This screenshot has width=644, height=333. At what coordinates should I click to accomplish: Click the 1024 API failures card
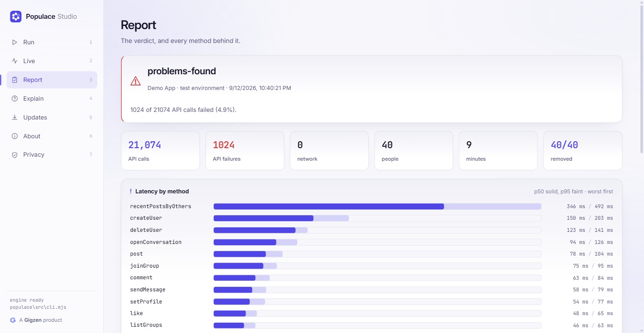pos(245,151)
